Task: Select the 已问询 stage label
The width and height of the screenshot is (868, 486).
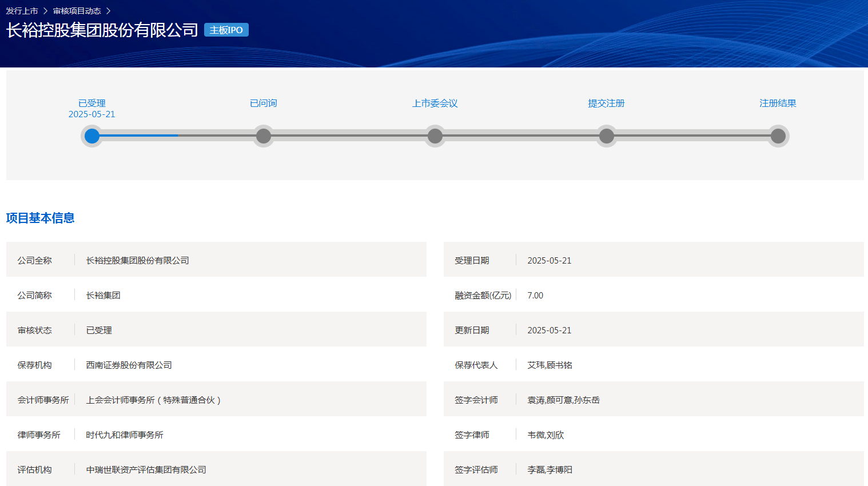Action: (x=264, y=103)
